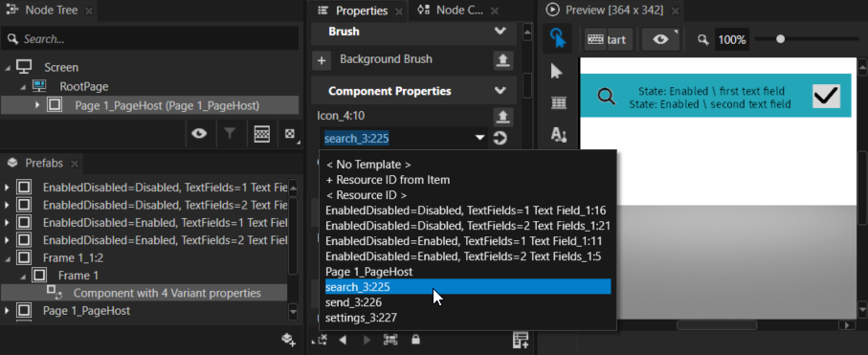This screenshot has height=355, width=868.
Task: Click the forward arrow at Properties bottom bar
Action: pyautogui.click(x=367, y=340)
